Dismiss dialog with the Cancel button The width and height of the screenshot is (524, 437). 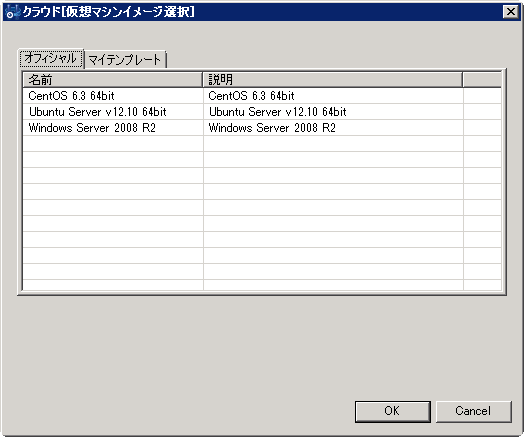click(473, 411)
